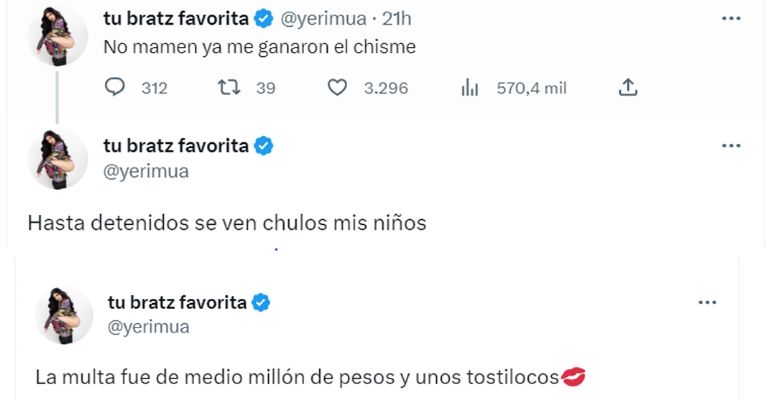Like the tweet with 3.296 likes
Image resolution: width=768 pixels, height=400 pixels.
(338, 88)
